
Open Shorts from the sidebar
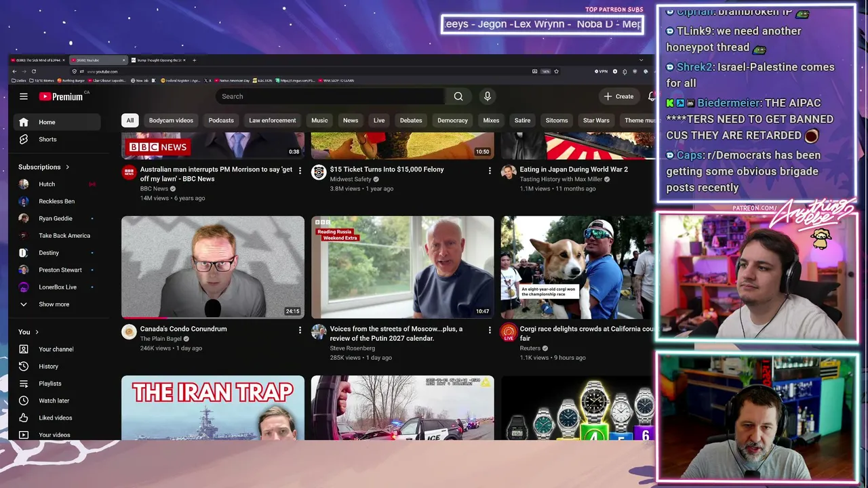tap(57, 139)
